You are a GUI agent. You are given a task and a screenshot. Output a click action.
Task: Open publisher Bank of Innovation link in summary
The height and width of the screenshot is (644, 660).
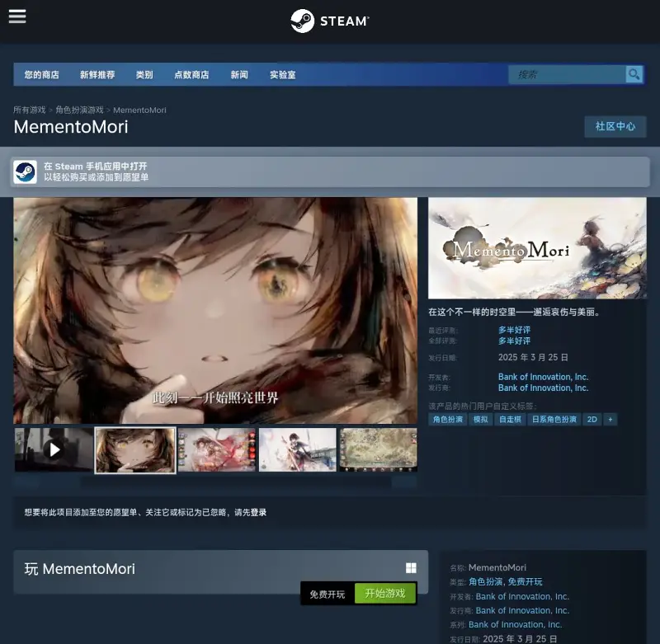(544, 388)
